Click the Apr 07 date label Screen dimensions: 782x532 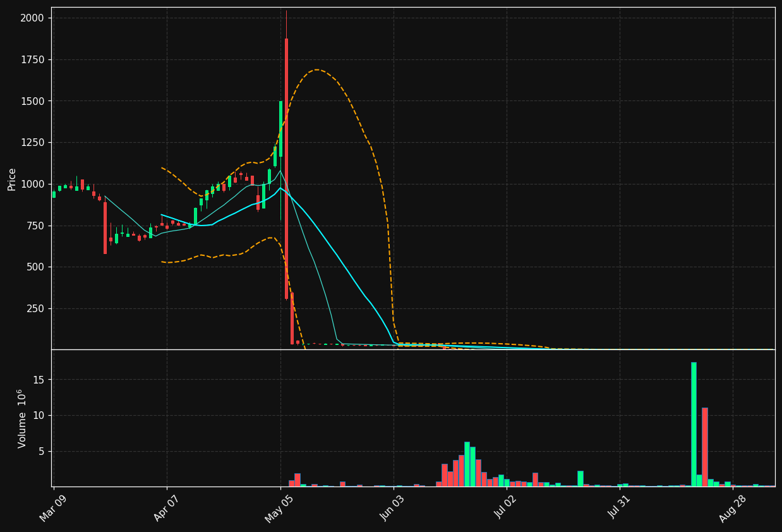click(167, 508)
